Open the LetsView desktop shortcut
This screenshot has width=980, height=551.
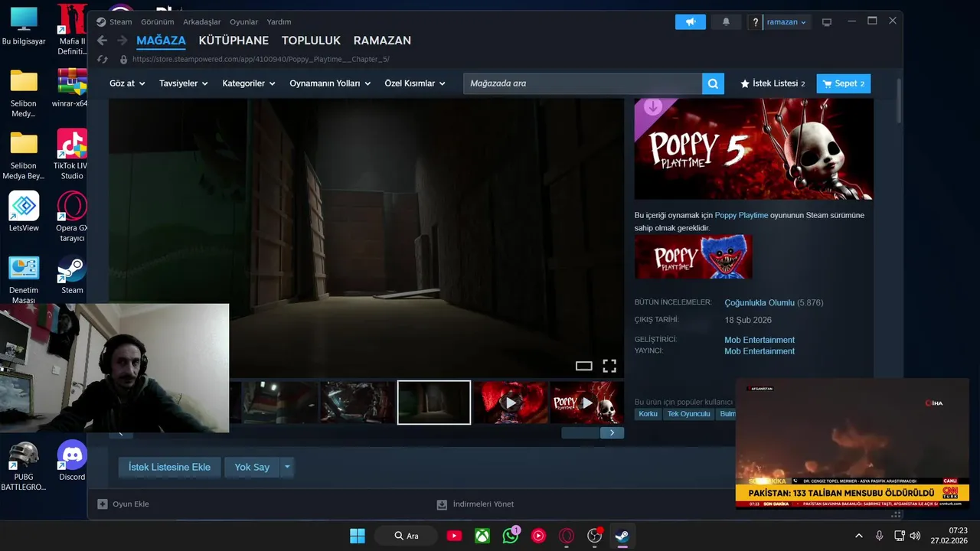(24, 212)
